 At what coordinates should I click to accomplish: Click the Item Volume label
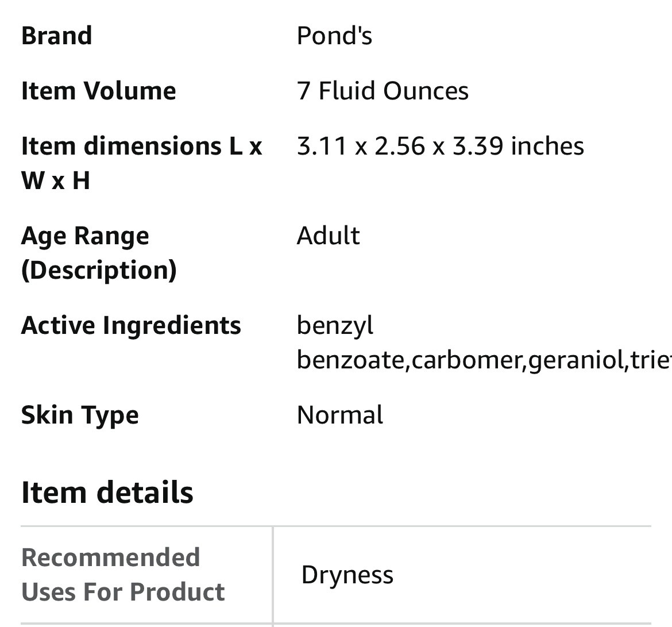(98, 91)
